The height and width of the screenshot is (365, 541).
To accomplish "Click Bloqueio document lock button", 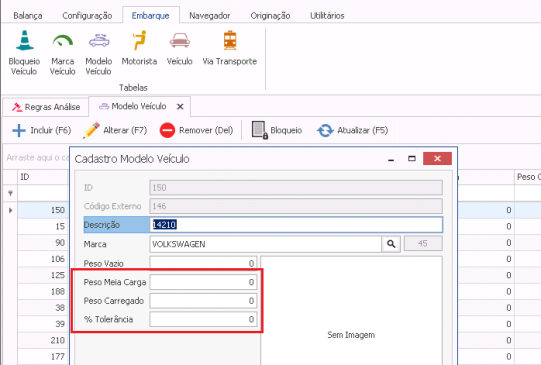I will point(277,130).
